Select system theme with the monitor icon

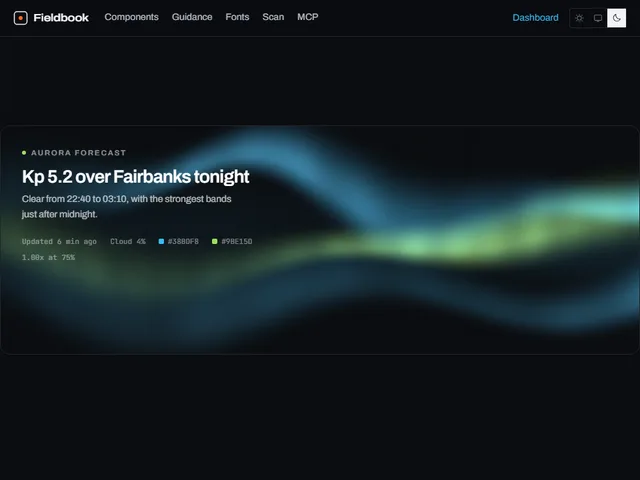(x=598, y=18)
